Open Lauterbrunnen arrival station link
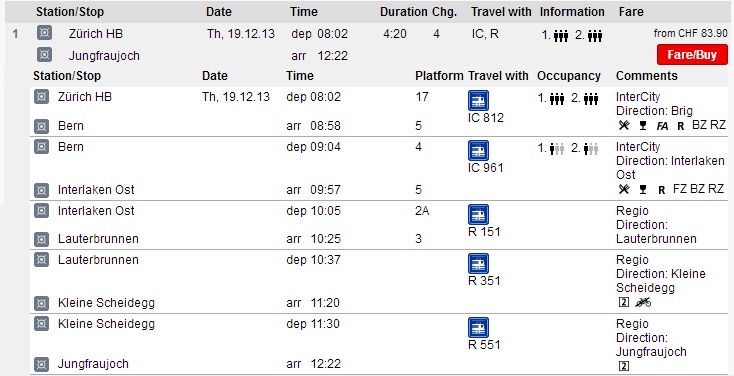 [98, 239]
